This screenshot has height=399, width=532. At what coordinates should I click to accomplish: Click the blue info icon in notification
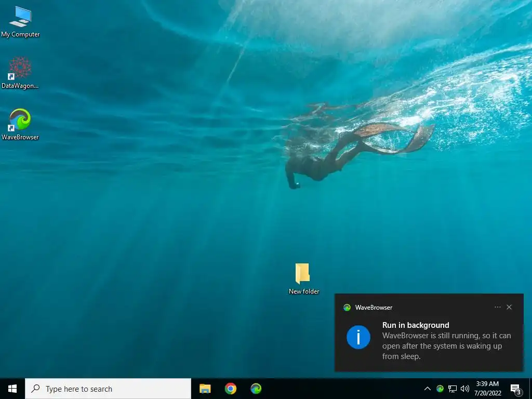(x=358, y=337)
